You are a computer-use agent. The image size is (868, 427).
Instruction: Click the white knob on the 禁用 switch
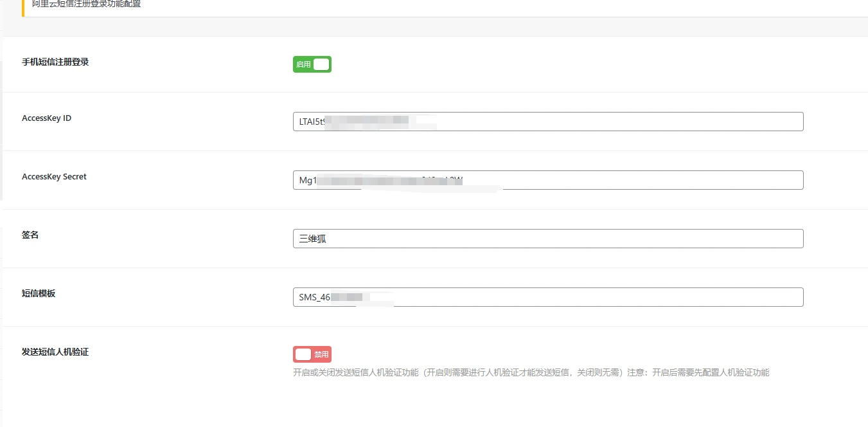pyautogui.click(x=303, y=354)
